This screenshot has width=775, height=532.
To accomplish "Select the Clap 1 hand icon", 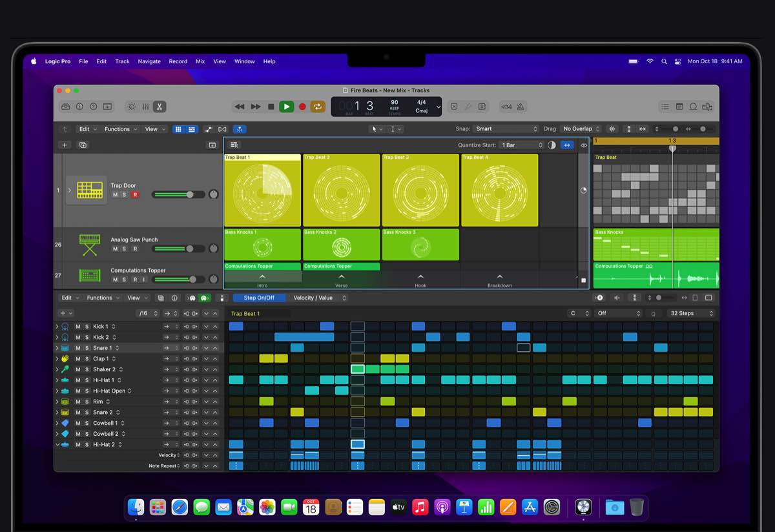I will (x=65, y=359).
